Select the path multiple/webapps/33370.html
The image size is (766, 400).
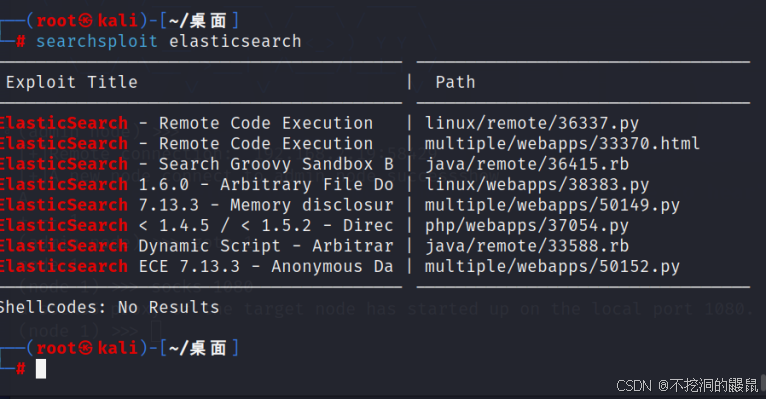coord(562,144)
